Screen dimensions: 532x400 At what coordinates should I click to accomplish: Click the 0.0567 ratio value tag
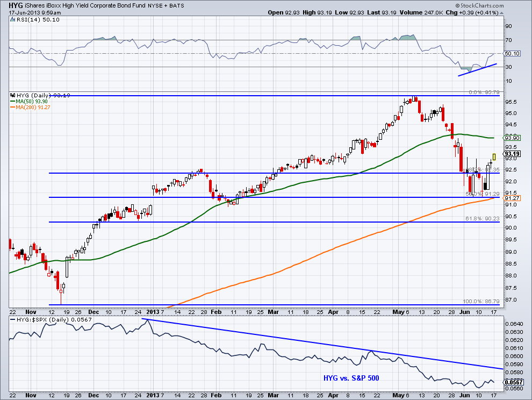click(511, 382)
